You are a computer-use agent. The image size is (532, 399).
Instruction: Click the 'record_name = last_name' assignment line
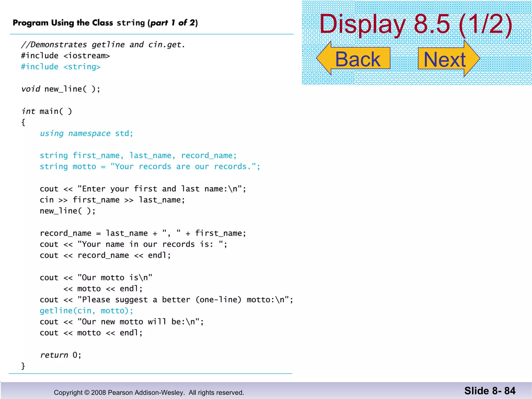click(143, 233)
